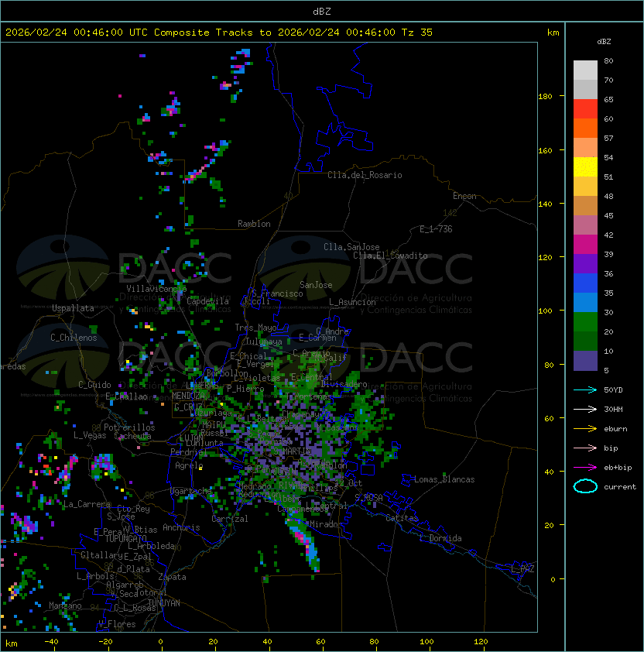Click the 'Tres_Mayo' map label

[x=255, y=328]
